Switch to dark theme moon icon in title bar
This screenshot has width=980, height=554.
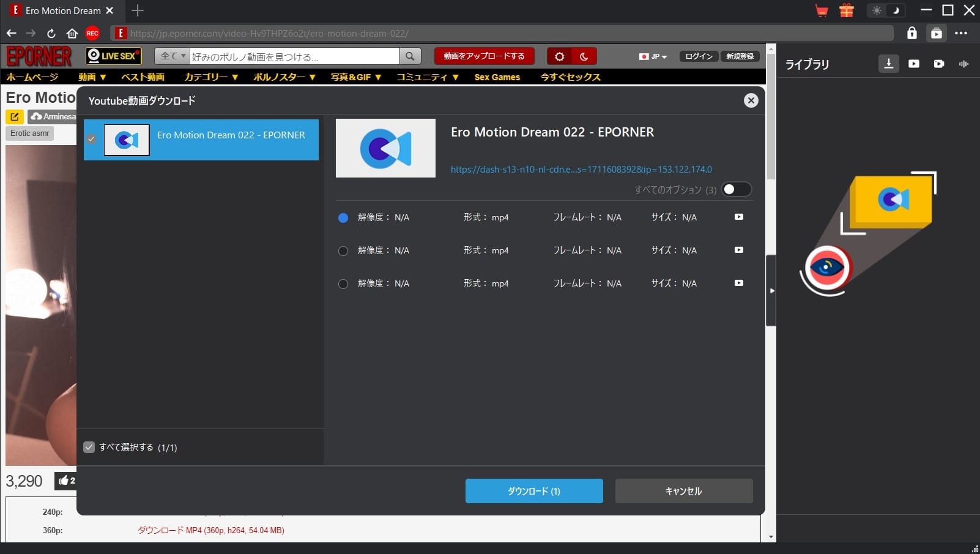tap(896, 10)
